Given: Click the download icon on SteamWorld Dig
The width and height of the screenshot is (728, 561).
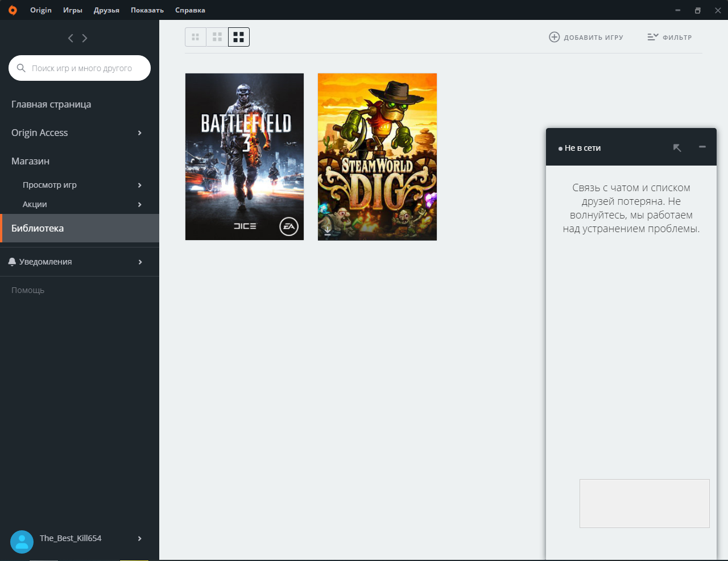Looking at the screenshot, I should tap(328, 230).
